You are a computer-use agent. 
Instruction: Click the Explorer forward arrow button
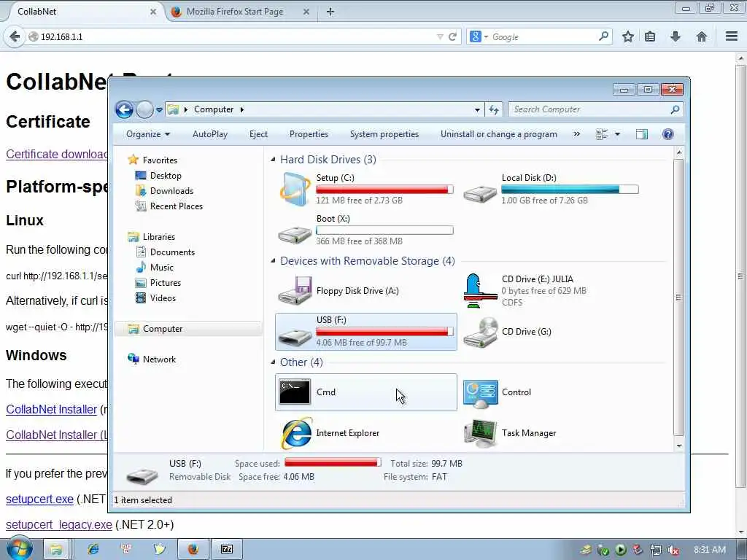pyautogui.click(x=144, y=109)
